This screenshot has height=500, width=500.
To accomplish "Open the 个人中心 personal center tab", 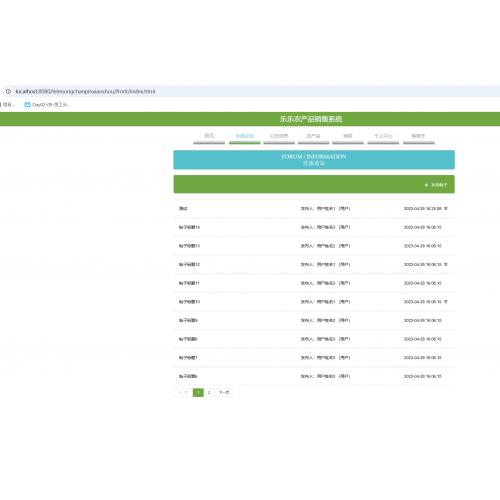I will (383, 136).
